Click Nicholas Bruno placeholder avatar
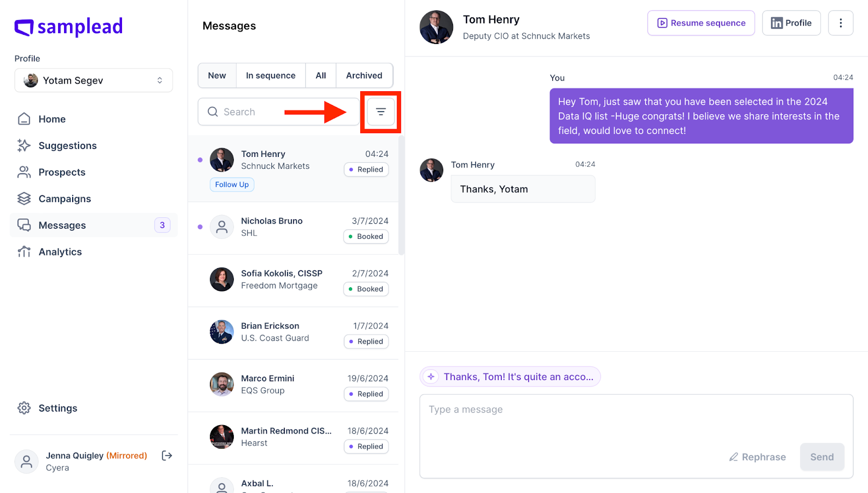868x493 pixels. (x=222, y=227)
